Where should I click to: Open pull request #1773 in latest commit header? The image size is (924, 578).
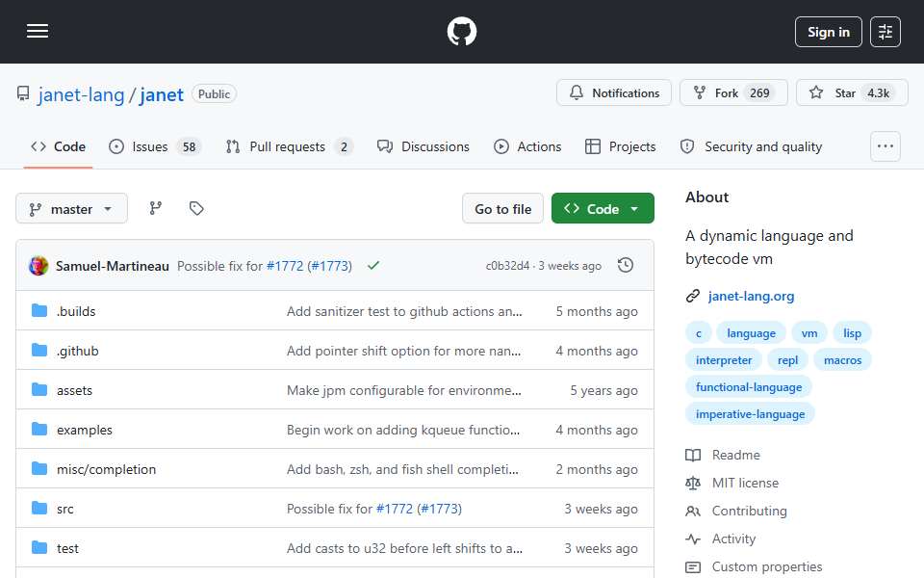(x=330, y=266)
